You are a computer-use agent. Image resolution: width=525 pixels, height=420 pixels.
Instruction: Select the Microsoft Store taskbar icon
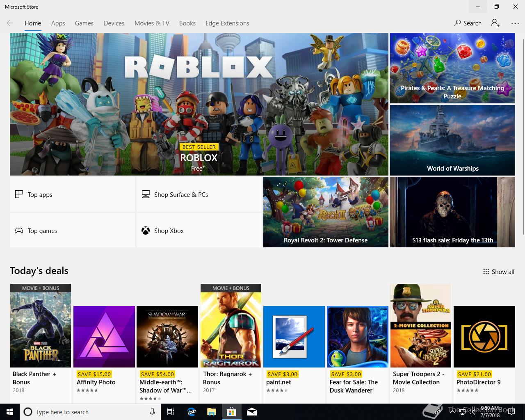(x=232, y=412)
